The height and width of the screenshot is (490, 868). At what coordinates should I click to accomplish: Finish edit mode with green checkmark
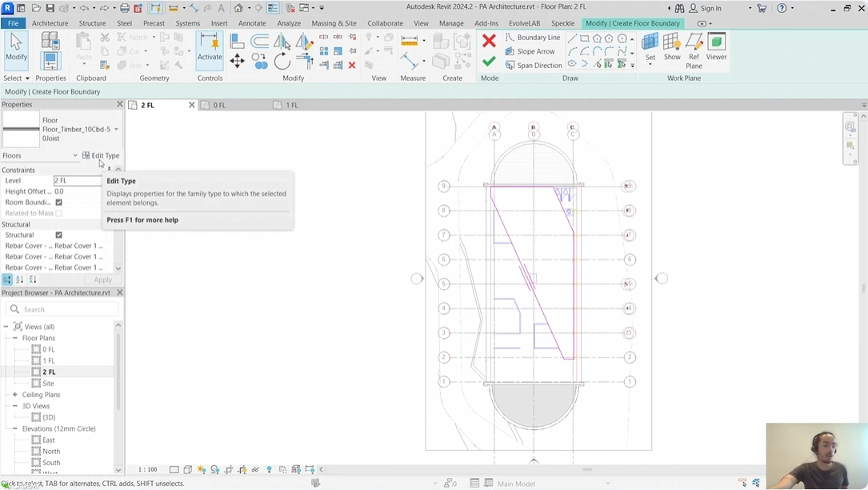point(489,61)
